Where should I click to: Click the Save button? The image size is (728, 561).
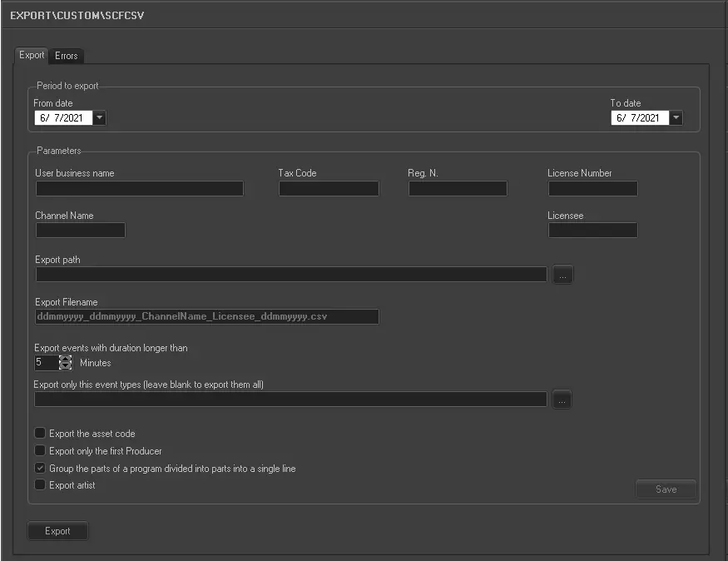666,489
